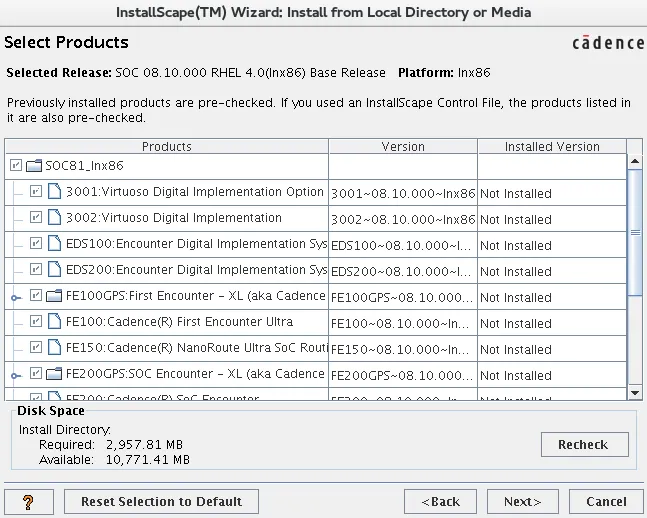
Task: Click the document icon for 3001:Virtuoso Digital Implementation Option
Action: (x=55, y=192)
